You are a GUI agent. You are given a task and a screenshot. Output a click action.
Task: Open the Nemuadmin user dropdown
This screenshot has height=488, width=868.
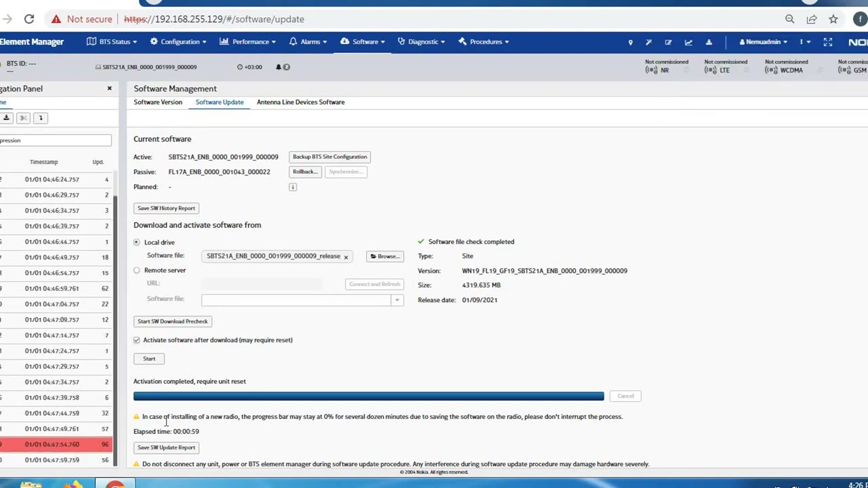point(764,42)
